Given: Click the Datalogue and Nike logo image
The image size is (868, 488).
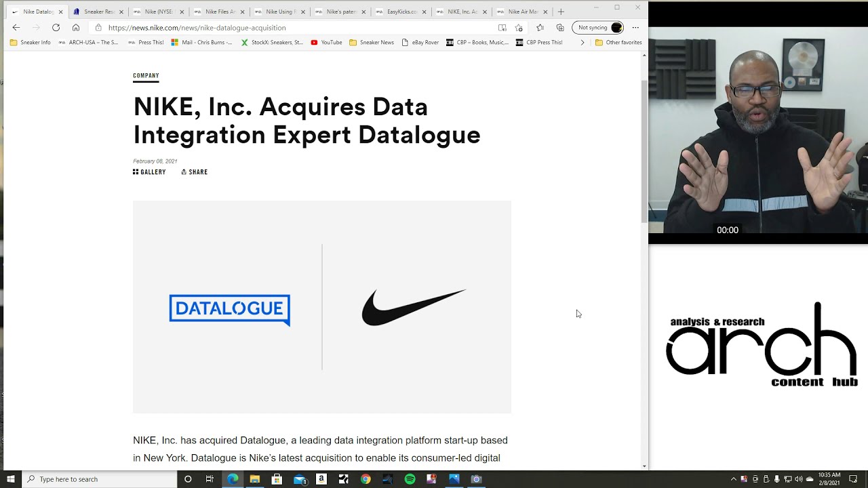Looking at the screenshot, I should (x=322, y=307).
